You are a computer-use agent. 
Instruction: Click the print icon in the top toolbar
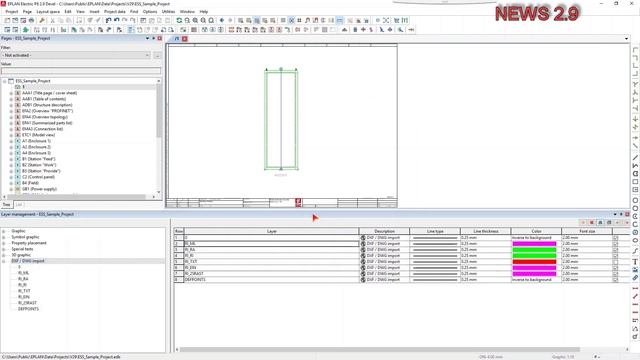click(31, 20)
